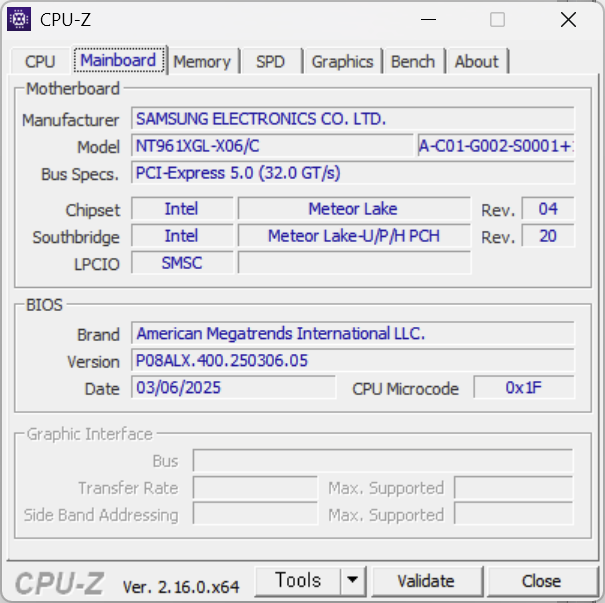Click the CPU-Z app icon in title bar
Screen dimensions: 605x603
[19, 19]
